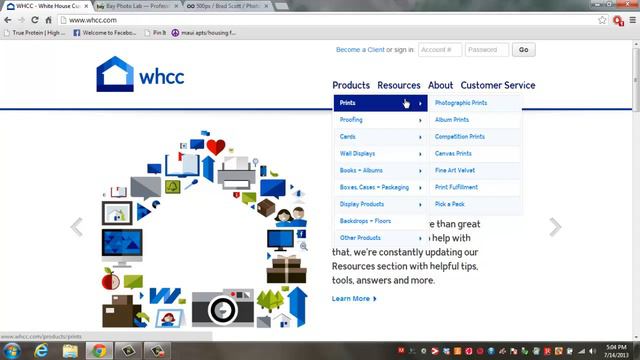Reload the whcc page
640x360 pixels.
[x=35, y=20]
